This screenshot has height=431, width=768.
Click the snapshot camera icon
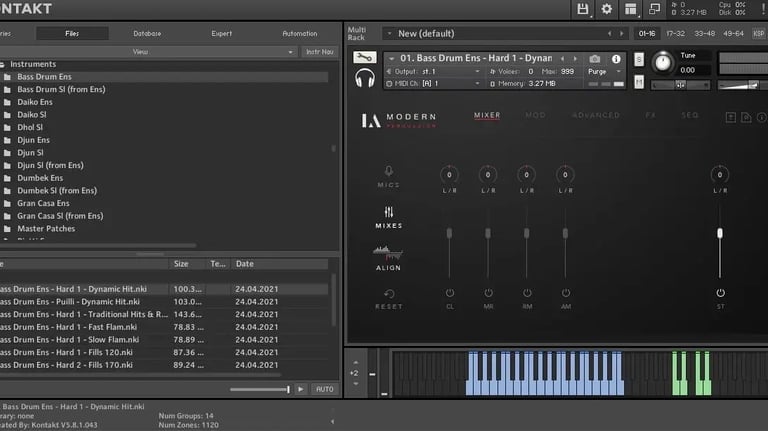595,59
